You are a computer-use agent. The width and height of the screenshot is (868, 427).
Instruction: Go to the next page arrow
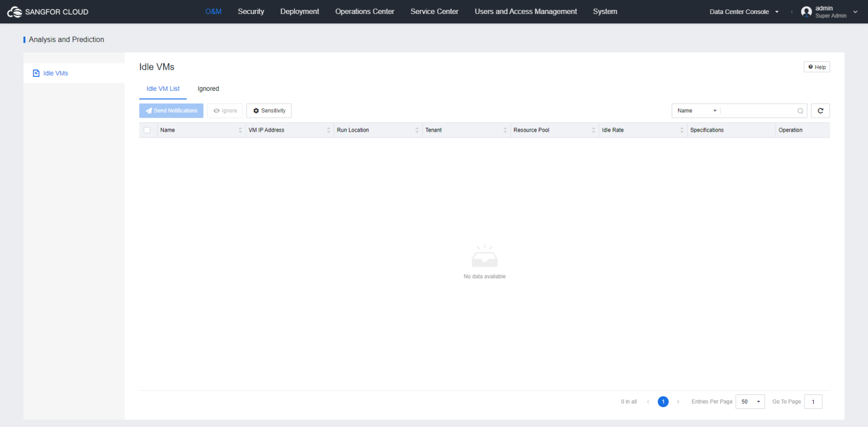[x=678, y=402]
